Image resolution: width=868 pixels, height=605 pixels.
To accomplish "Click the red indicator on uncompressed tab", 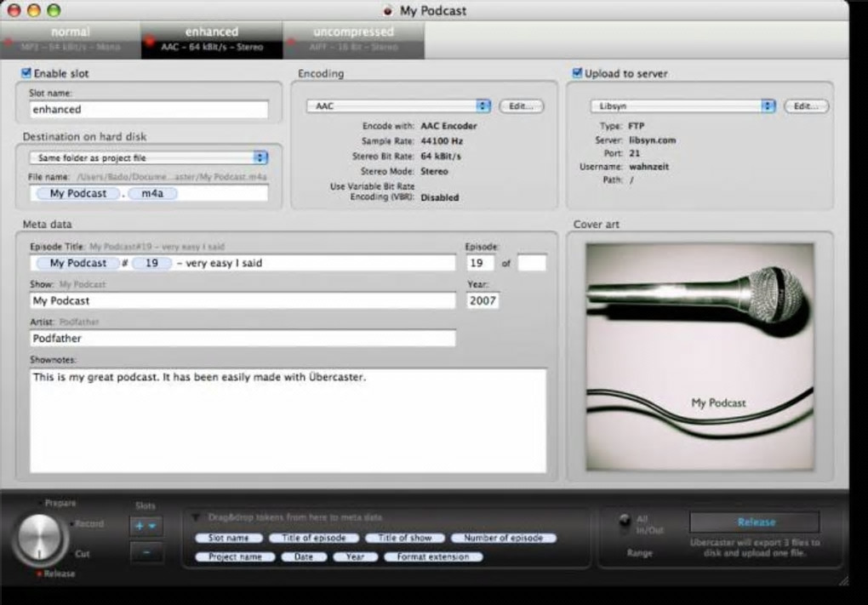I will click(291, 42).
